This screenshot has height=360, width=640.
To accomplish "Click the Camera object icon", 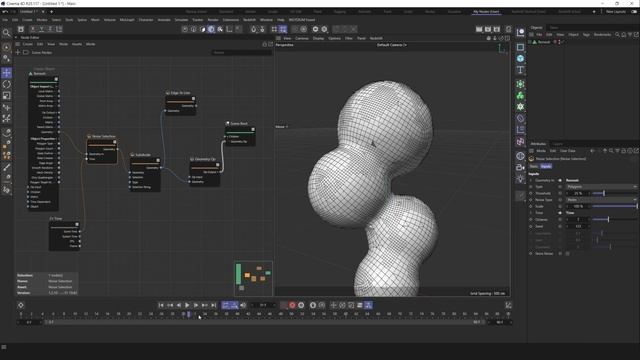I will (520, 167).
